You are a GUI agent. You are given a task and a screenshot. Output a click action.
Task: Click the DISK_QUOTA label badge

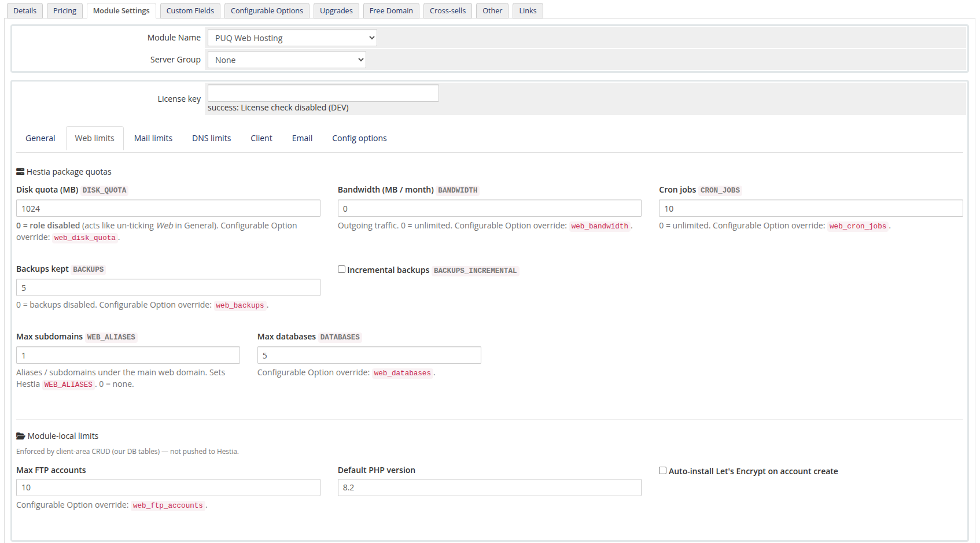[104, 190]
